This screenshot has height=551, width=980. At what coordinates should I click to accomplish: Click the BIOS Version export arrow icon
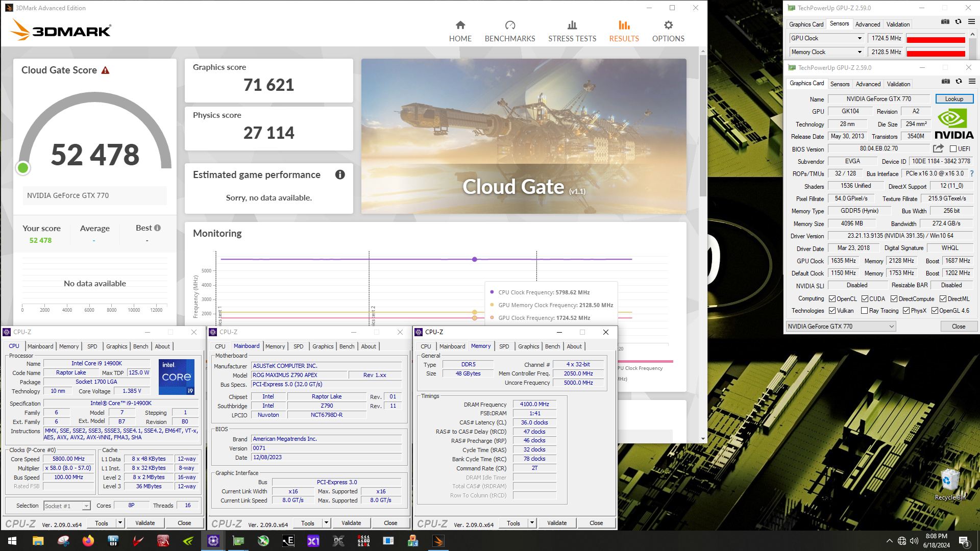[938, 148]
